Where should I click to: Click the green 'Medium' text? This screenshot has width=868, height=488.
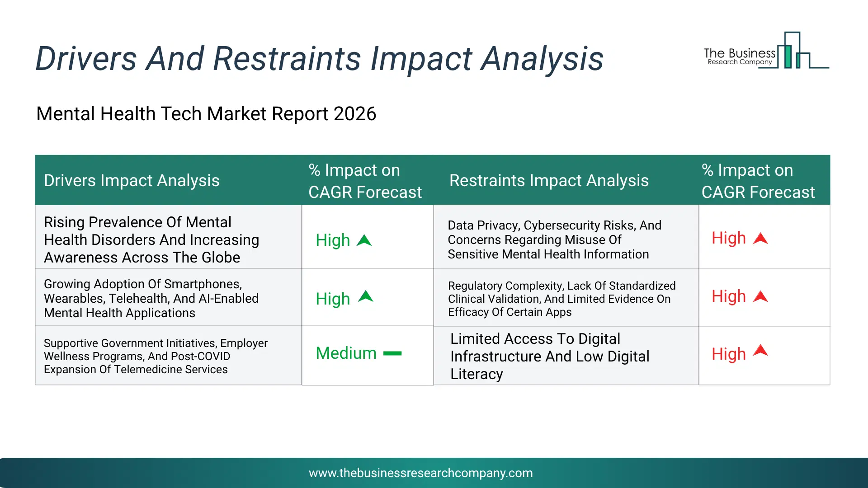tap(346, 353)
